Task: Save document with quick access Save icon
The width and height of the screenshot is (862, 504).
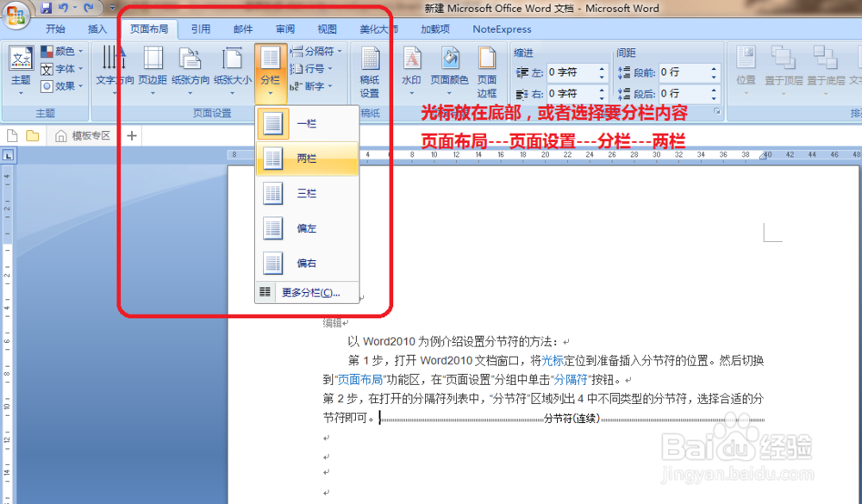Action: 47,9
